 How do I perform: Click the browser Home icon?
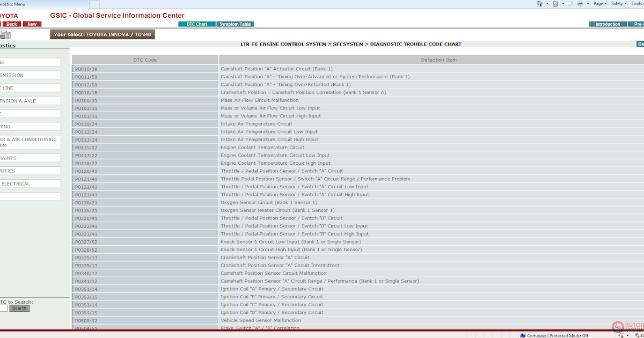click(x=539, y=3)
